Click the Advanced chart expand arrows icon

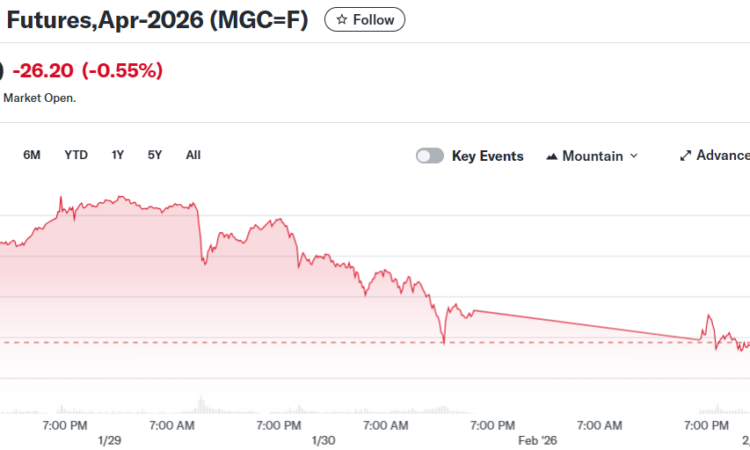[x=685, y=156]
